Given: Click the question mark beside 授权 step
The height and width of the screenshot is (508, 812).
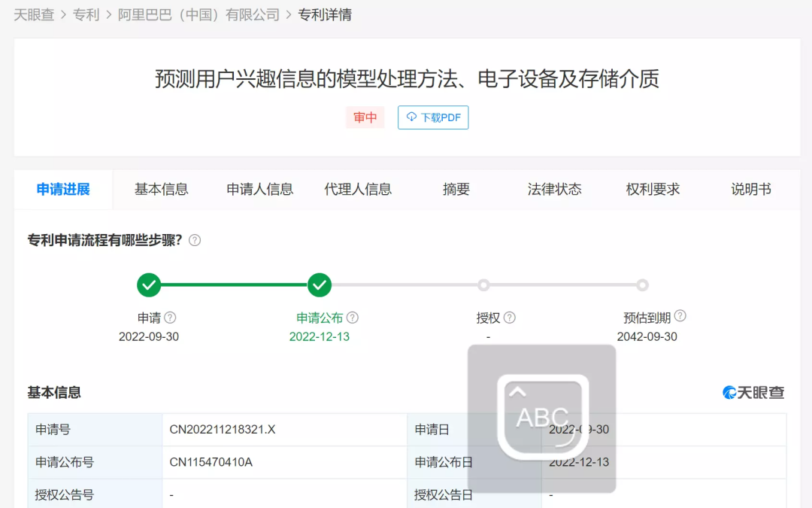Looking at the screenshot, I should click(508, 317).
